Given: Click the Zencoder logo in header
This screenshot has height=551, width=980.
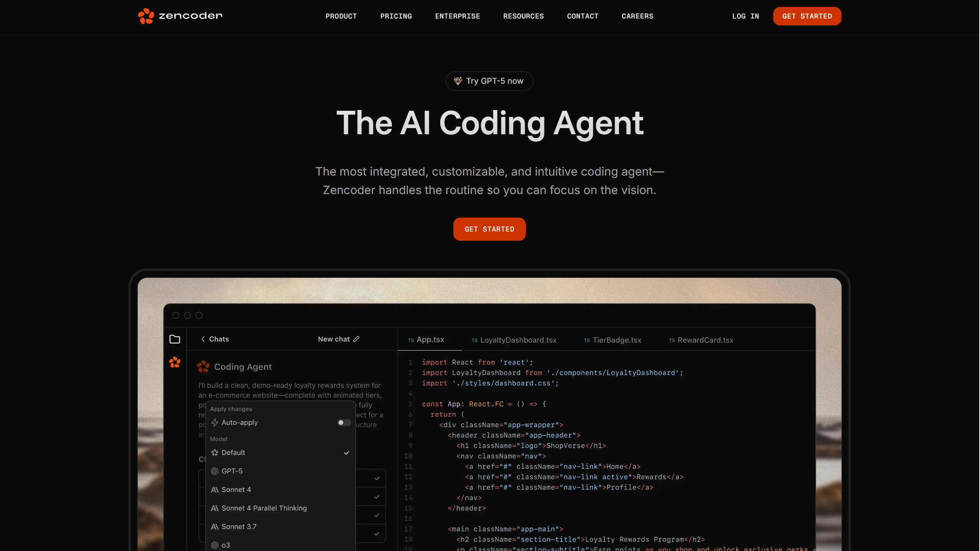Looking at the screenshot, I should [180, 16].
